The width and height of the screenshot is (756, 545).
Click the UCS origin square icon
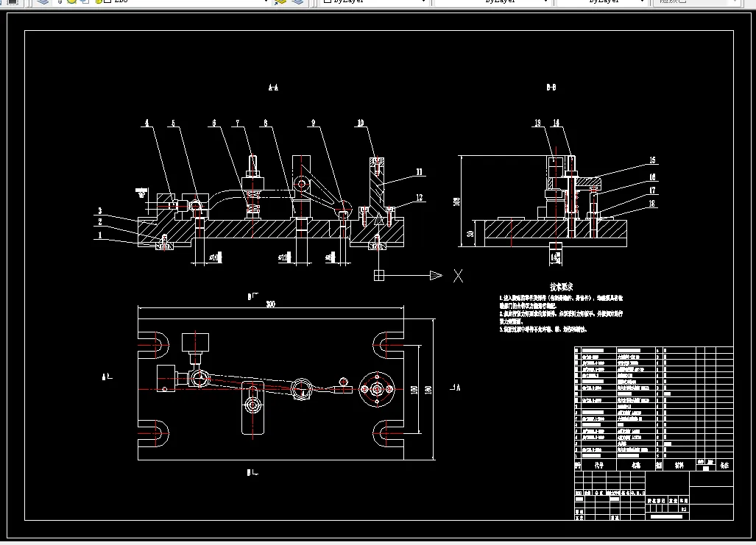tap(379, 275)
